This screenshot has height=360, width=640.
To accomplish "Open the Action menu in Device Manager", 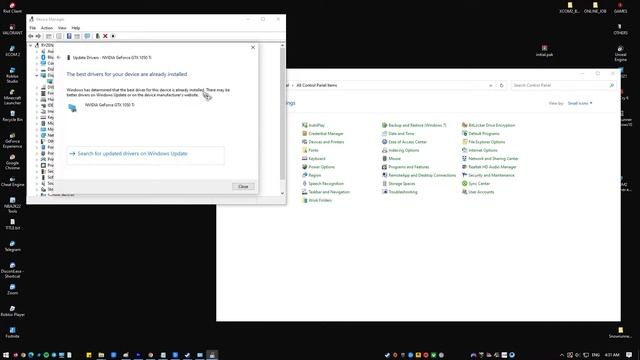I will (x=47, y=28).
